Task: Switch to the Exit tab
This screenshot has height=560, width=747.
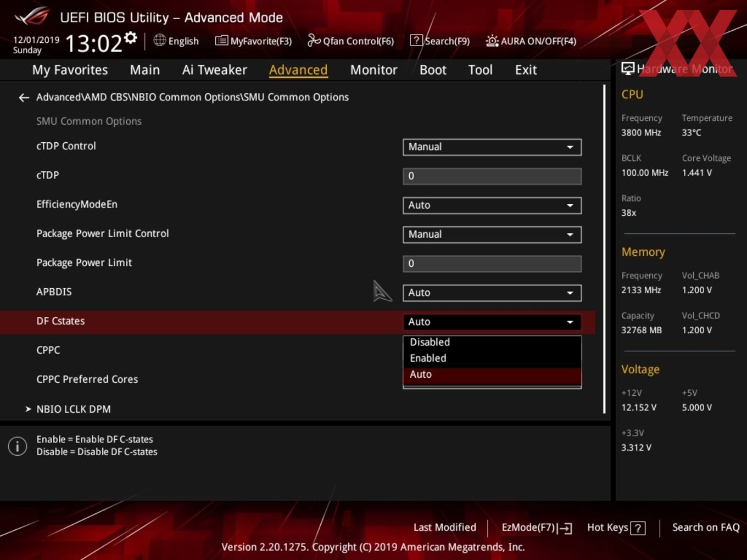Action: point(526,70)
